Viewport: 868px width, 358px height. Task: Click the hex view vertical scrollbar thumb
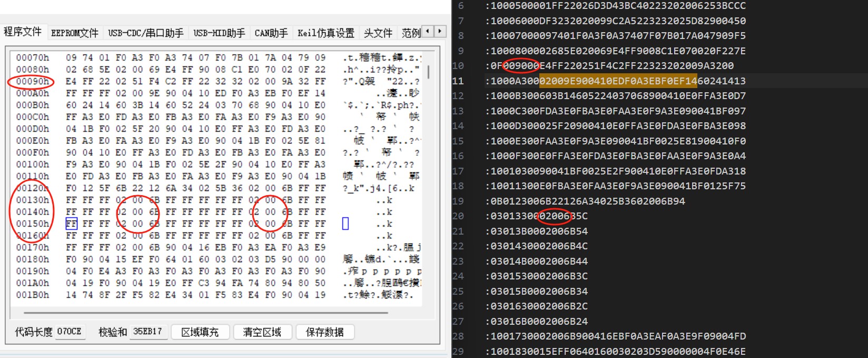point(429,72)
